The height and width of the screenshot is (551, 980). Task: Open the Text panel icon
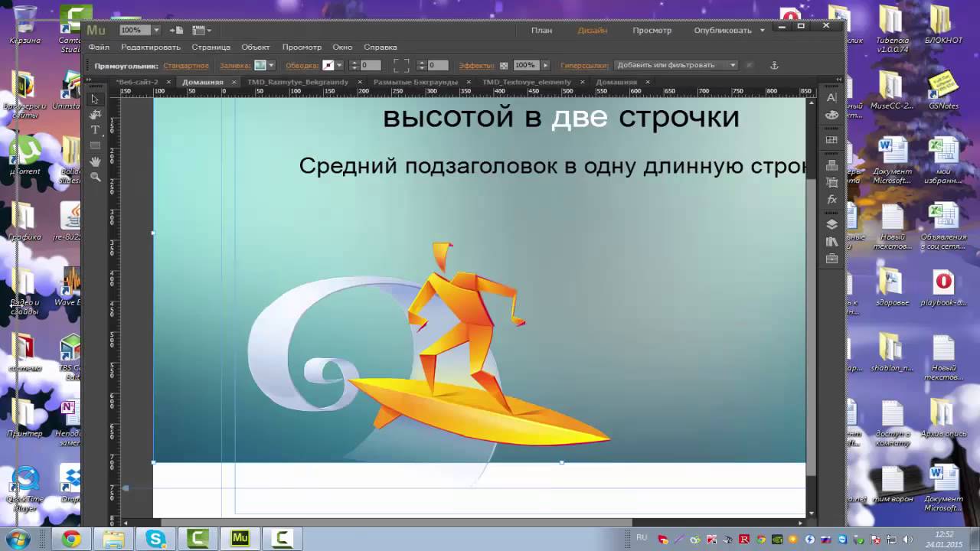pos(832,98)
